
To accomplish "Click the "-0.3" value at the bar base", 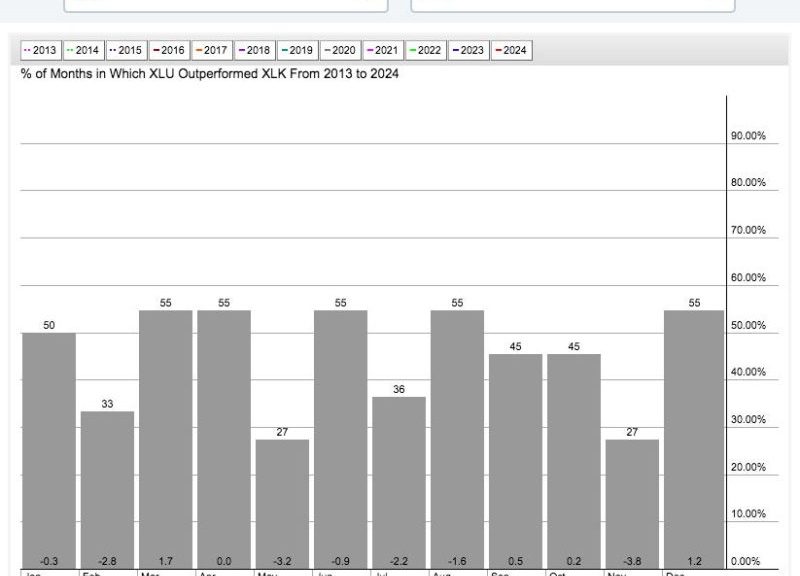I will (x=49, y=562).
